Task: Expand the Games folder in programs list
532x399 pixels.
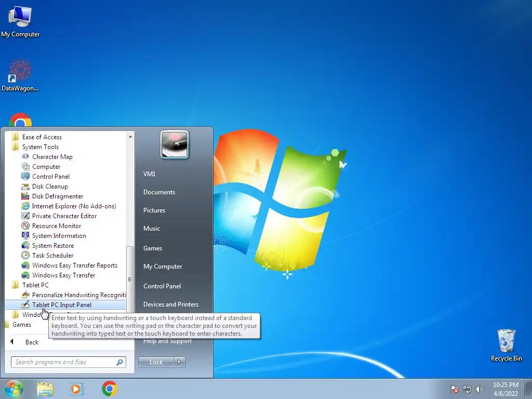Action: 22,325
